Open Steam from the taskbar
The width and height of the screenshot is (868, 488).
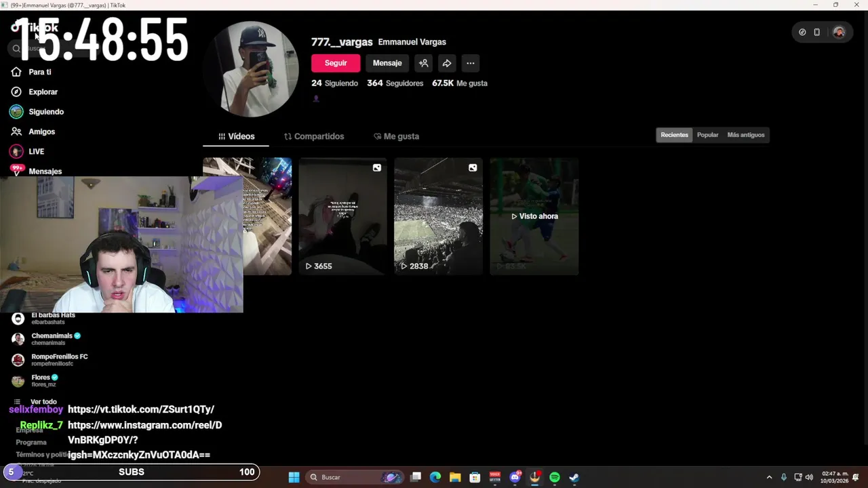[x=574, y=477]
